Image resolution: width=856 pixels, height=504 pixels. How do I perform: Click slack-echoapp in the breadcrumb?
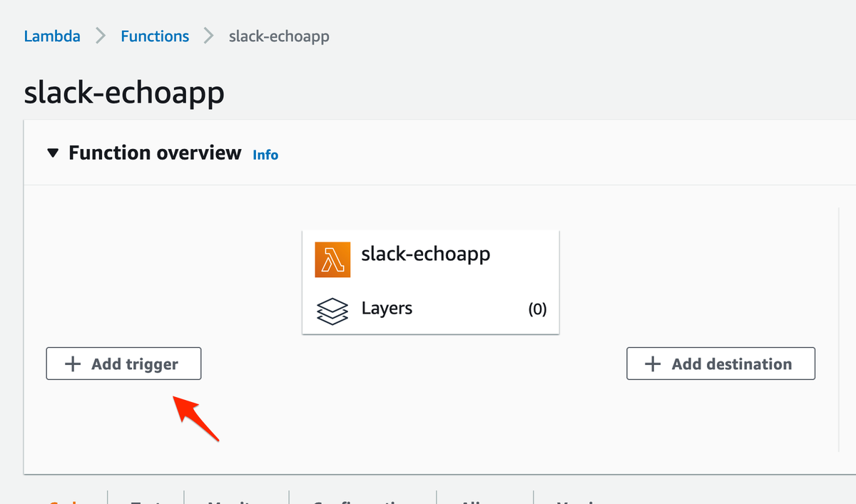279,36
